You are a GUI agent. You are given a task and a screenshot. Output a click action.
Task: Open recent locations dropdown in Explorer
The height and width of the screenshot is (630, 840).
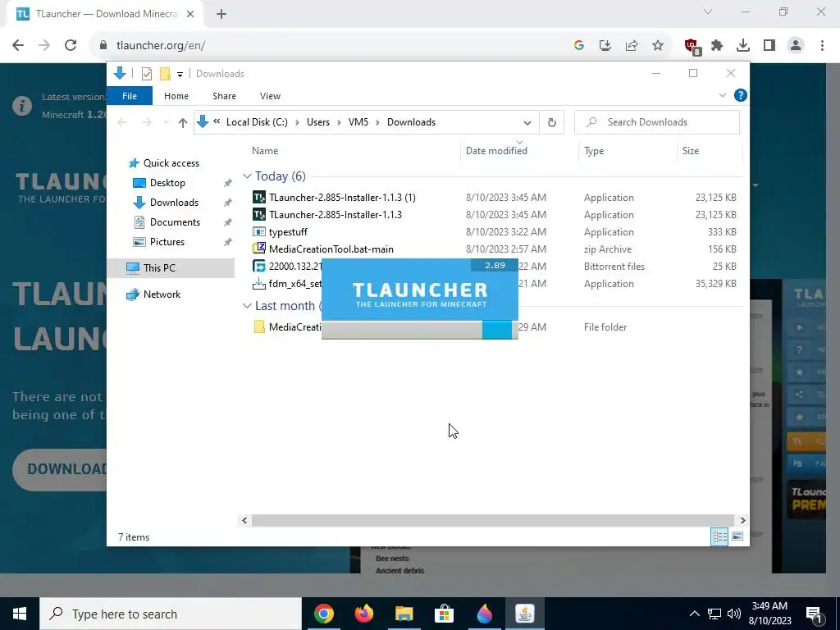[x=166, y=123]
